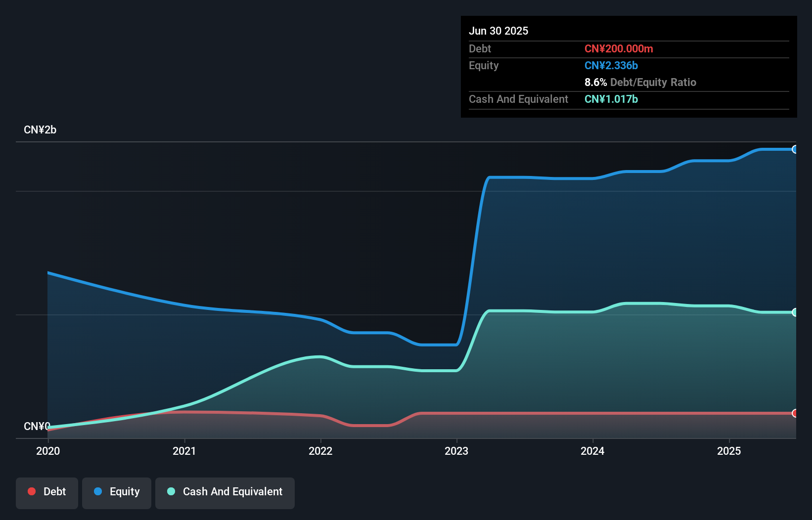
Task: Click the red Debt legend dot
Action: [32, 491]
